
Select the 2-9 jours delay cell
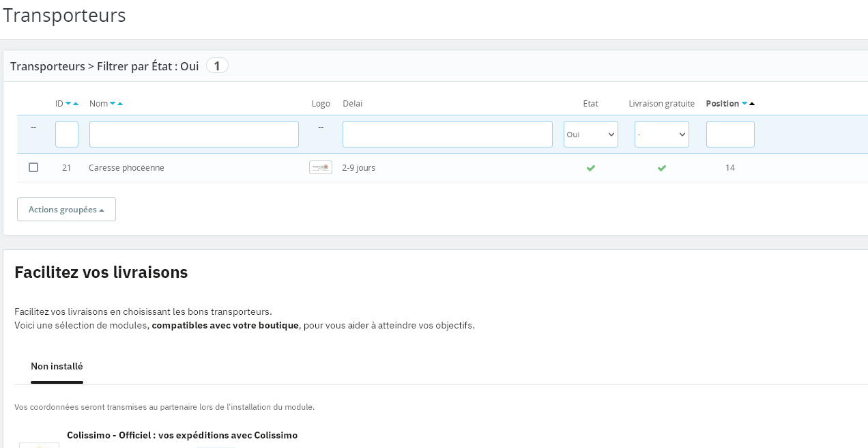click(x=359, y=167)
